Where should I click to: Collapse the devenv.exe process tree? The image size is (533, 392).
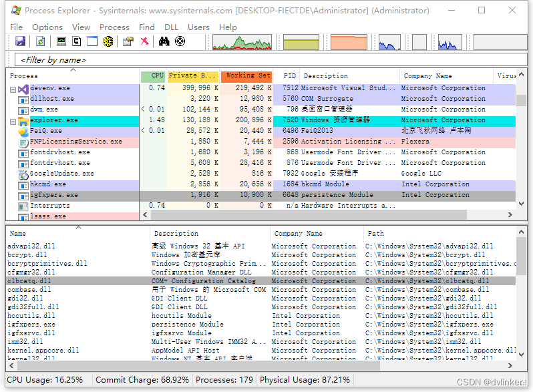pos(13,89)
